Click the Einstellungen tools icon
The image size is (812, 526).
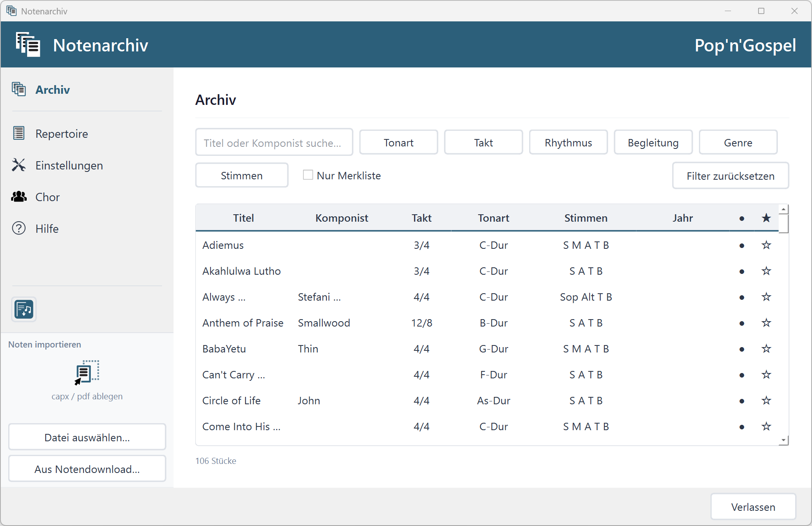point(19,165)
